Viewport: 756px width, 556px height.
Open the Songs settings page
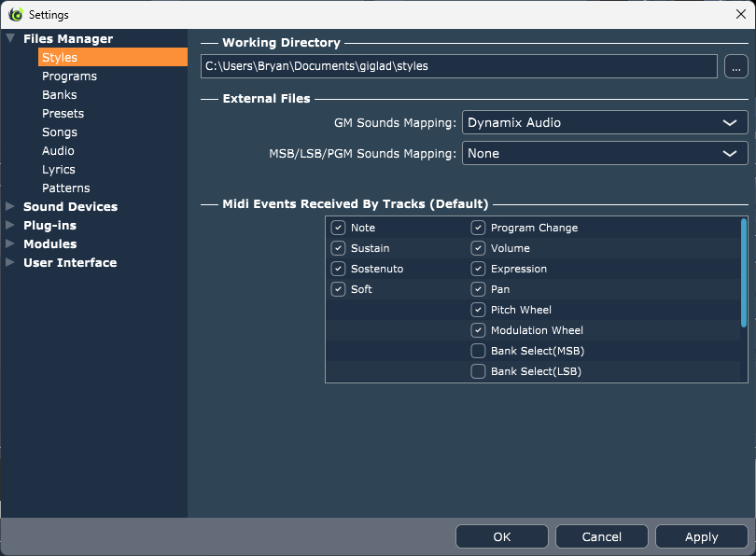pyautogui.click(x=60, y=132)
